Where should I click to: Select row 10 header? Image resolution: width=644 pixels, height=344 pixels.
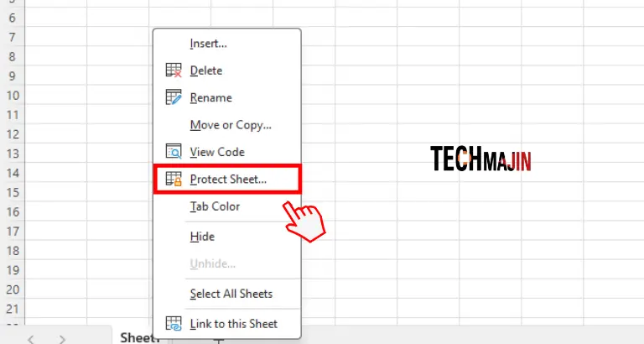(x=13, y=96)
